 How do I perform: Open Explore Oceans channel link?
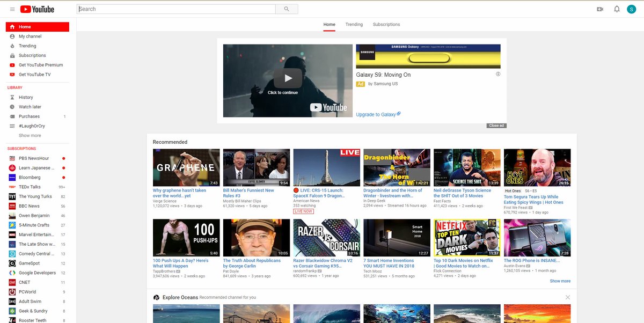point(180,297)
